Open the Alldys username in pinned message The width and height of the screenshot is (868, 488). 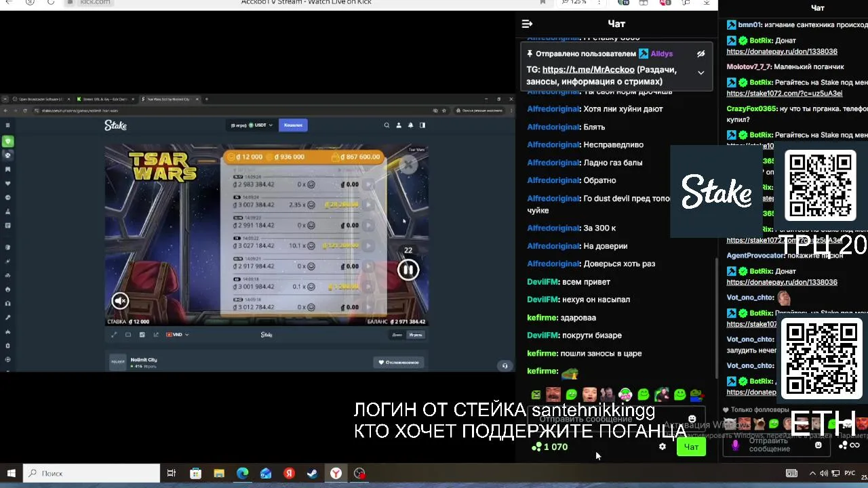click(662, 54)
